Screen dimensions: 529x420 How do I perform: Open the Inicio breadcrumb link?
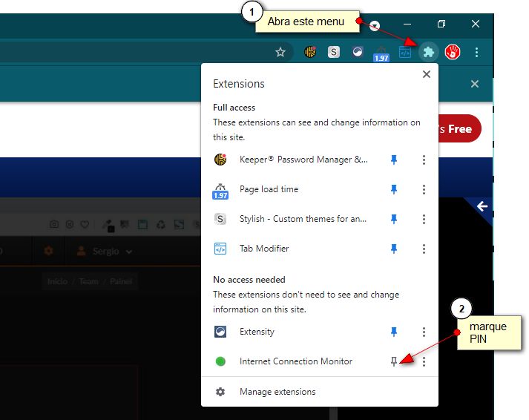(x=57, y=281)
